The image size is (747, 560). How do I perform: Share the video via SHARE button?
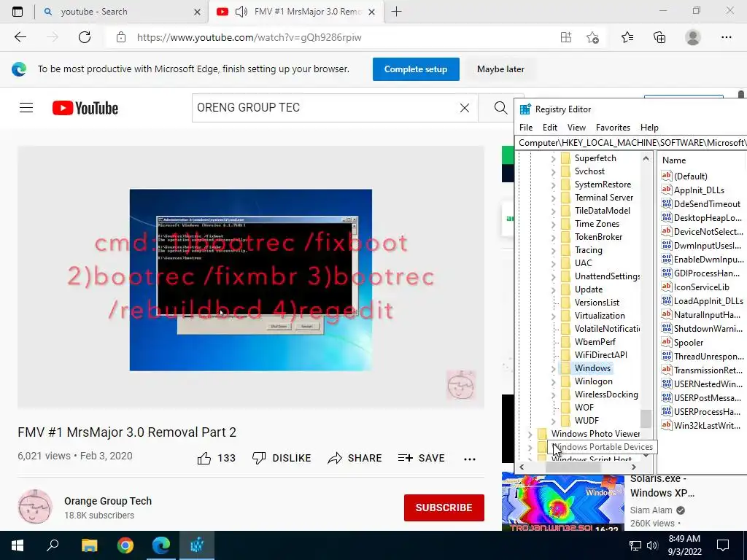pos(355,458)
